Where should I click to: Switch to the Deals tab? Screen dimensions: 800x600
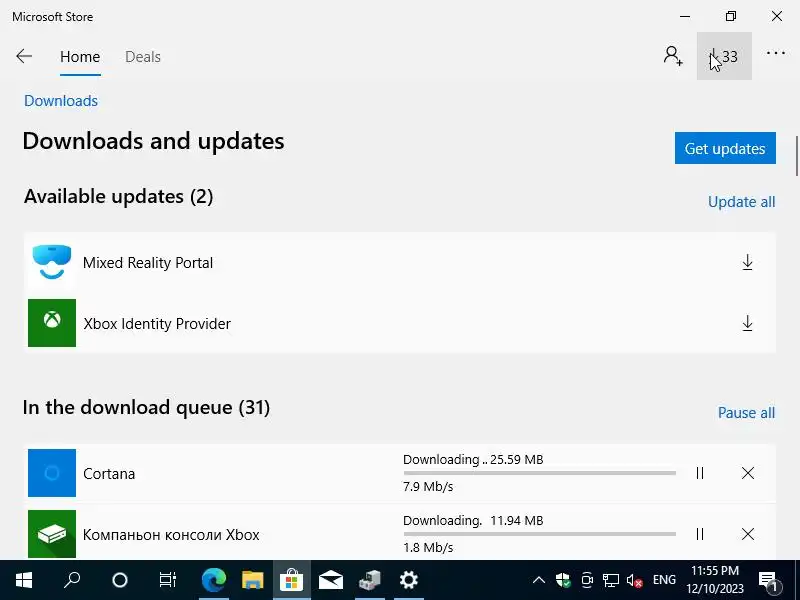click(x=143, y=57)
